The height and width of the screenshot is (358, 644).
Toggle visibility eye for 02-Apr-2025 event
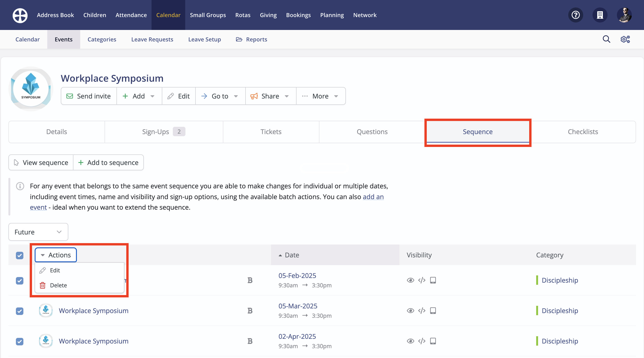[410, 341]
